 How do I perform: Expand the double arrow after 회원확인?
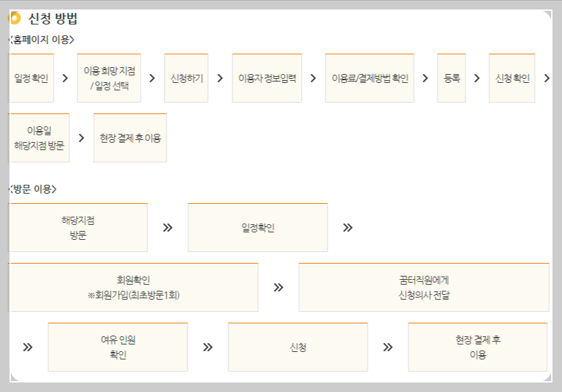[279, 287]
